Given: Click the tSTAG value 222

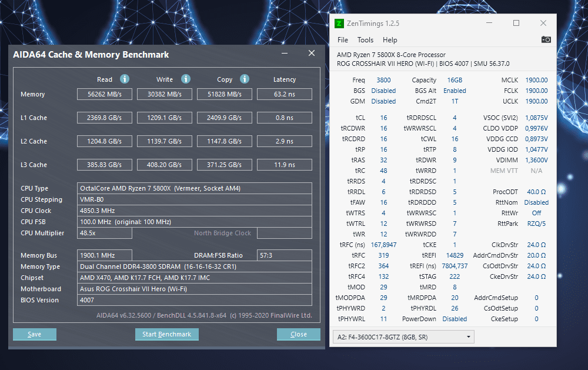Looking at the screenshot, I should 455,276.
